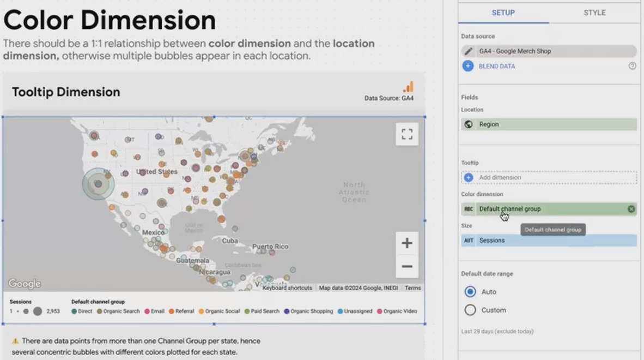644x360 pixels.
Task: Click the Organic Social legend entry
Action: click(x=219, y=311)
